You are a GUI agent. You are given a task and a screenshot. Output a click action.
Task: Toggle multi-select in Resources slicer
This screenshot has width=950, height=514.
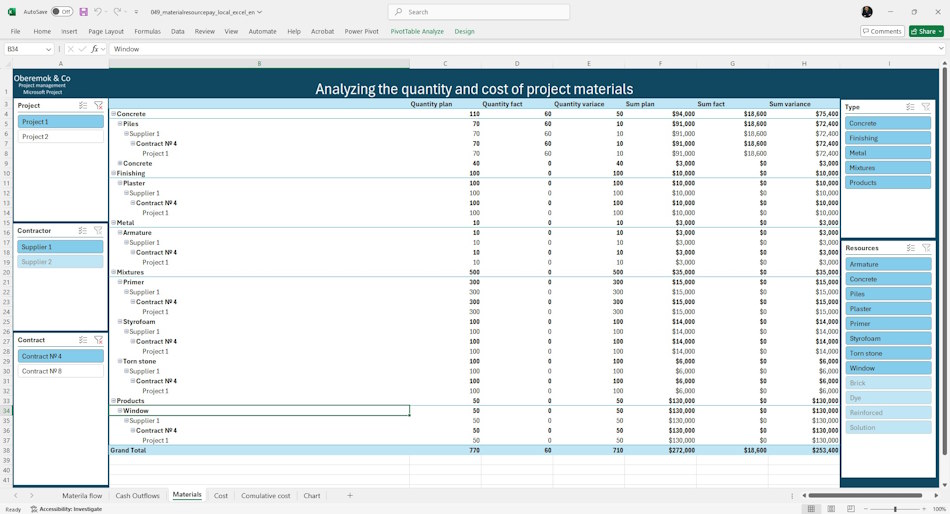[911, 248]
